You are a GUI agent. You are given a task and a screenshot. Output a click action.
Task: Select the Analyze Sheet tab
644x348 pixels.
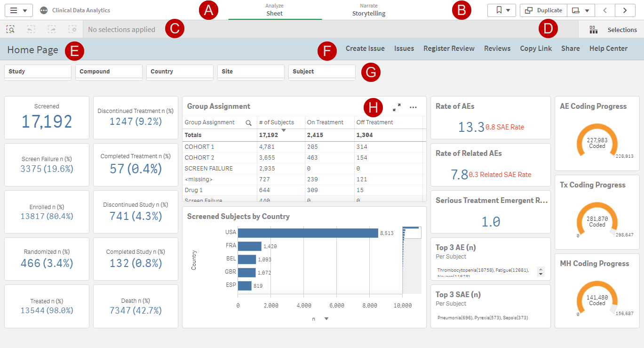[275, 10]
